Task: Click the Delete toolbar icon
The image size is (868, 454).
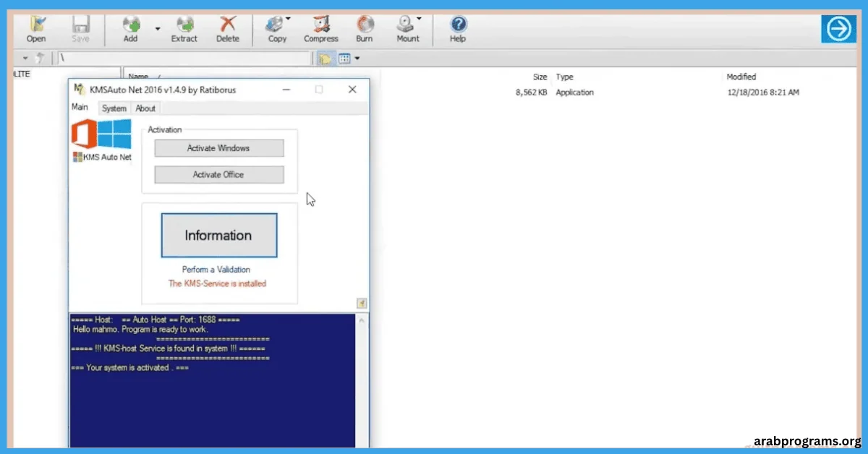Action: pyautogui.click(x=228, y=30)
